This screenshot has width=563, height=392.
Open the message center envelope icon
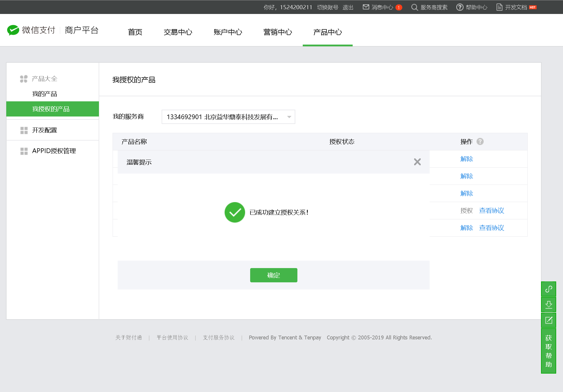pos(366,7)
